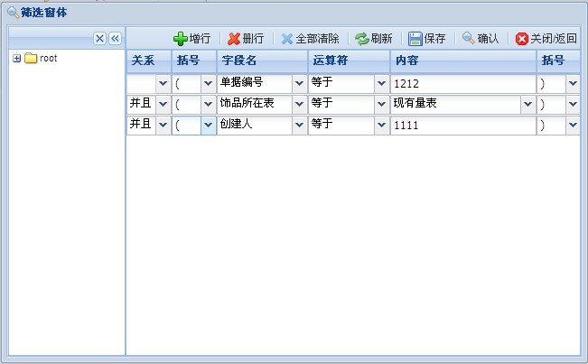Click the 确认 magnifier icon
This screenshot has height=364, width=588.
tap(469, 38)
